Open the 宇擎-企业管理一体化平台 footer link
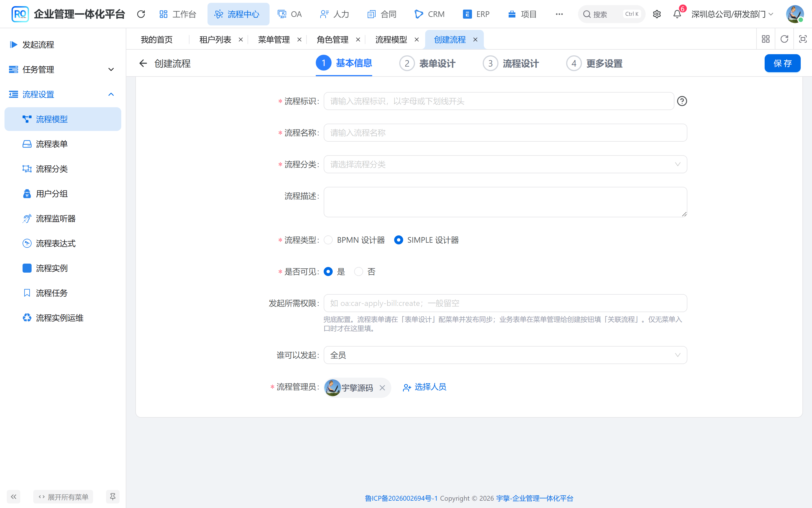 tap(535, 498)
